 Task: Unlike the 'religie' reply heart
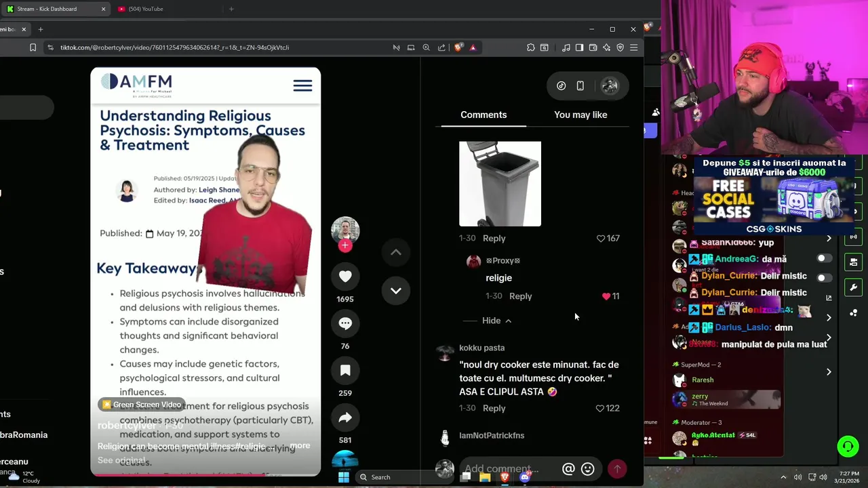point(606,296)
